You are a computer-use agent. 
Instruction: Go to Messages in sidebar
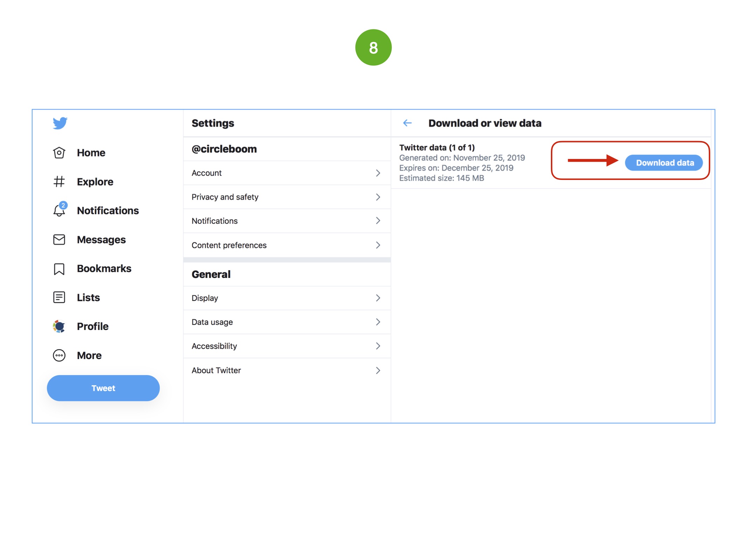point(101,240)
